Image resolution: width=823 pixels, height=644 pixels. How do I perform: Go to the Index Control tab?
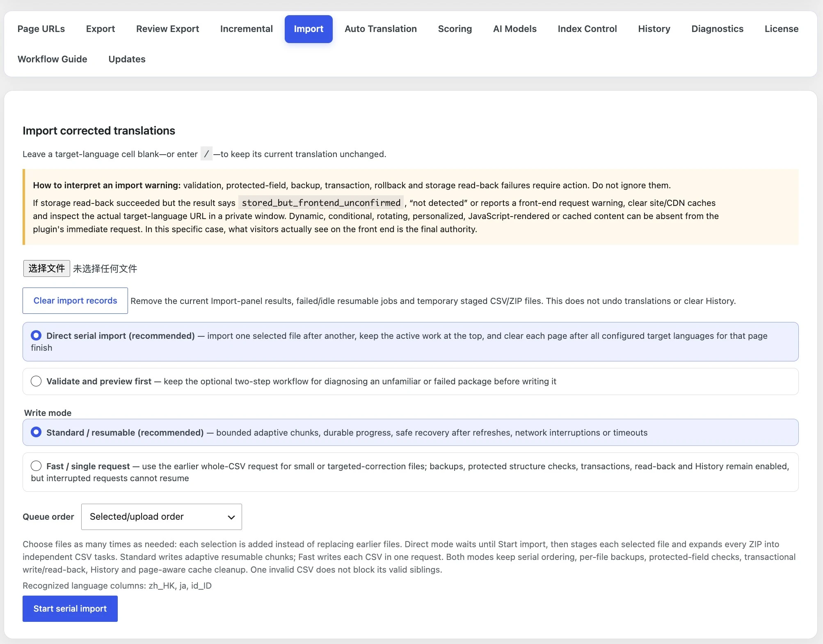click(x=587, y=29)
